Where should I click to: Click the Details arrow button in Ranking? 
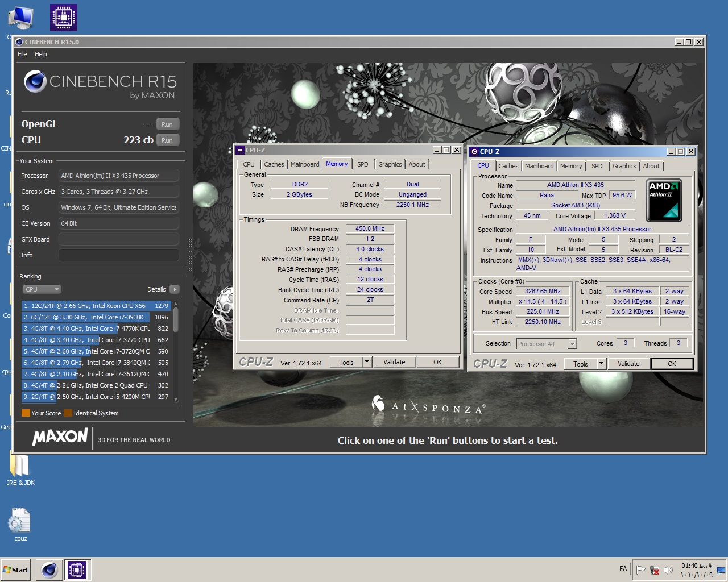tap(175, 289)
